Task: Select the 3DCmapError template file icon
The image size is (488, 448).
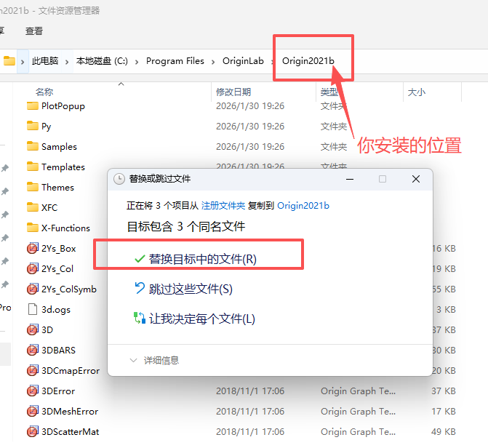Action: (33, 370)
